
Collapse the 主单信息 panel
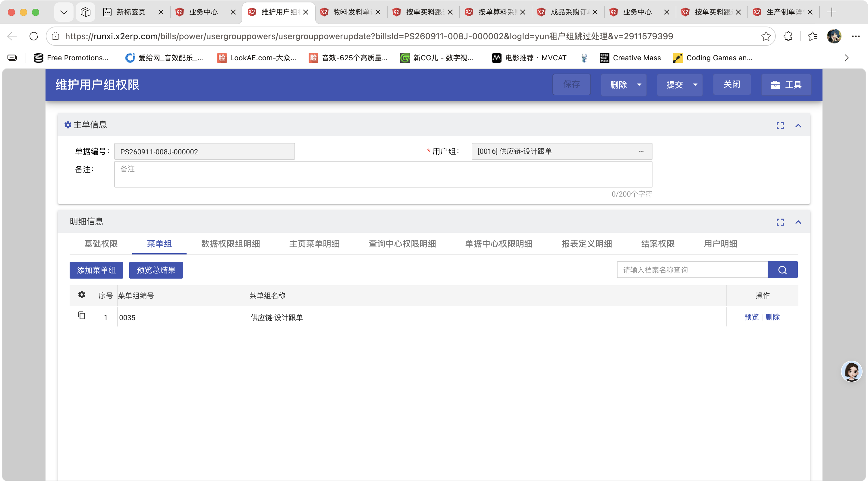tap(798, 126)
